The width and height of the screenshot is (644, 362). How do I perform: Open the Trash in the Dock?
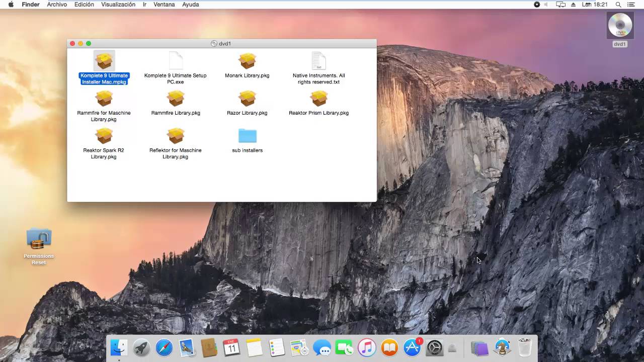[525, 347]
